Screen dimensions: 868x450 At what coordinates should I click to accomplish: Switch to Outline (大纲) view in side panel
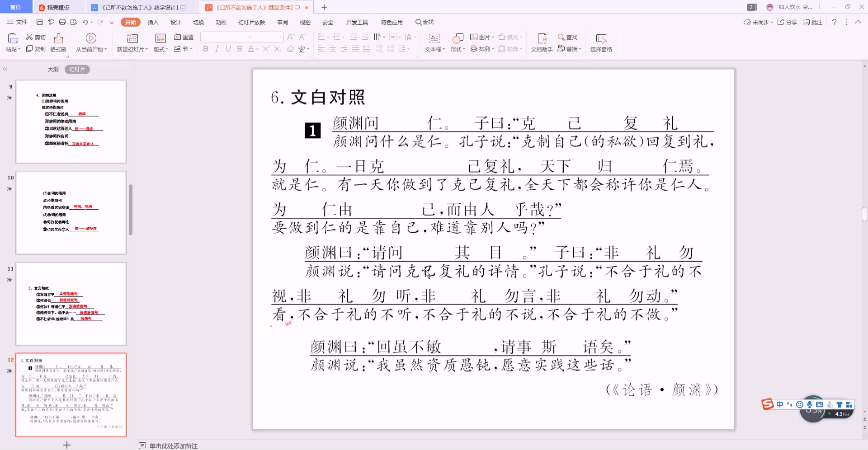tap(53, 69)
